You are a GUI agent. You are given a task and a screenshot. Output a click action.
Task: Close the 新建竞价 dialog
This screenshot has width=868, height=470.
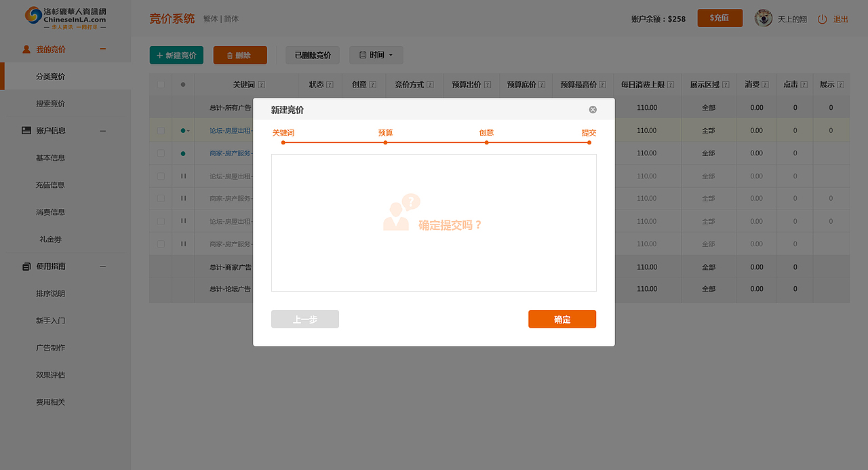[x=592, y=109]
